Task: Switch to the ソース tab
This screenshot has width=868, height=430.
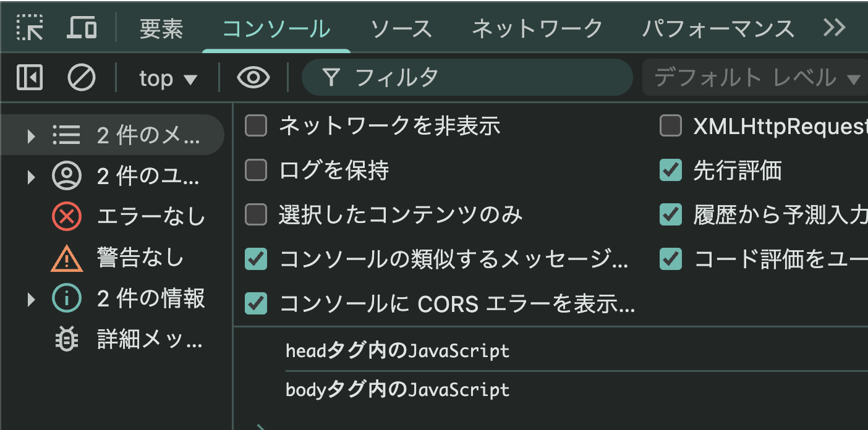Action: (x=401, y=27)
